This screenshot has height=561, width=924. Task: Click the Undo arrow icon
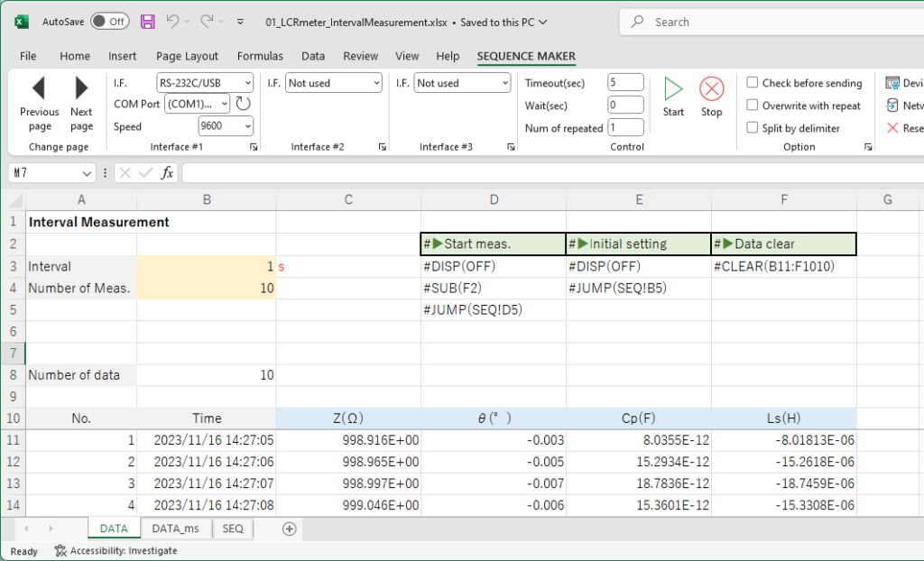172,22
